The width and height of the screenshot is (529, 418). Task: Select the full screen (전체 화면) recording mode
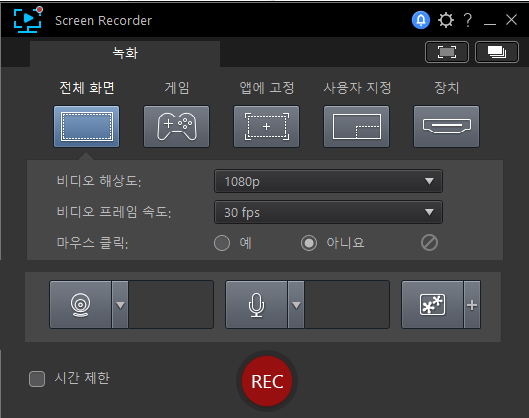click(86, 127)
